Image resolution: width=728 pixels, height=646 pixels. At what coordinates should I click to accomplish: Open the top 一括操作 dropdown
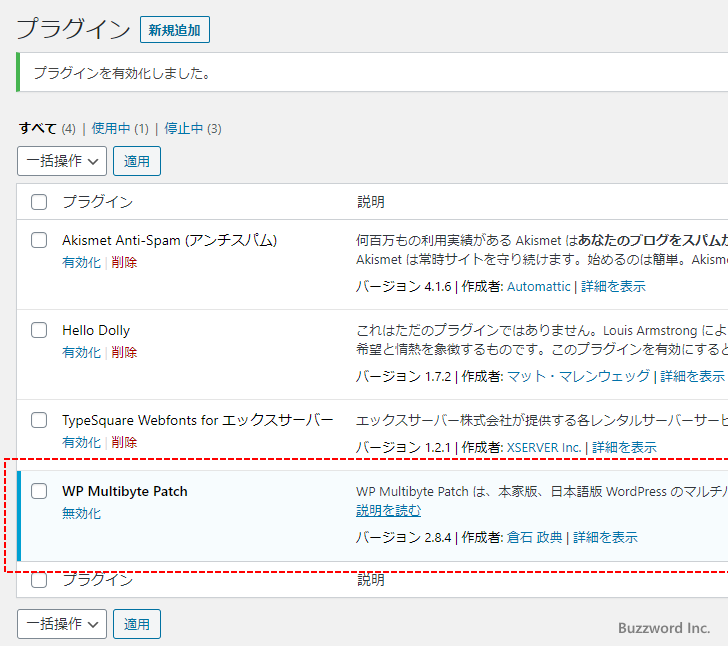click(62, 161)
